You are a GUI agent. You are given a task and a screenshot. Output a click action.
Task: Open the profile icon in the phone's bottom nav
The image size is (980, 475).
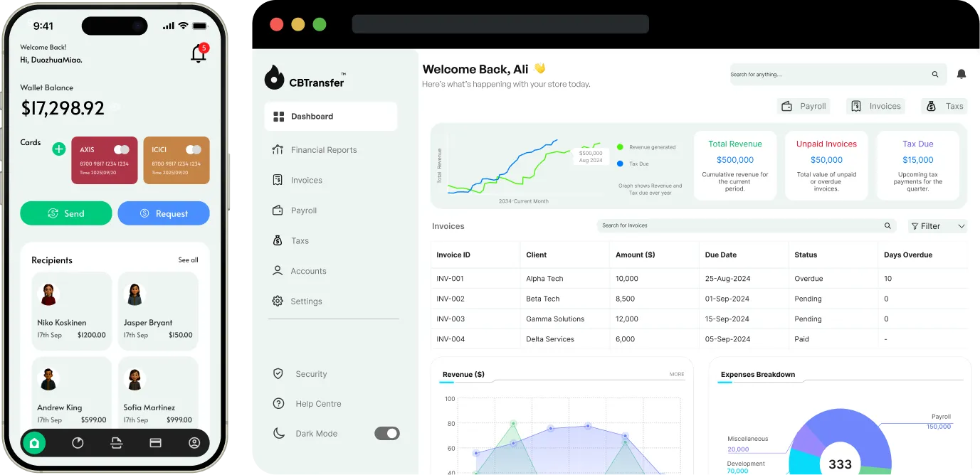[194, 443]
